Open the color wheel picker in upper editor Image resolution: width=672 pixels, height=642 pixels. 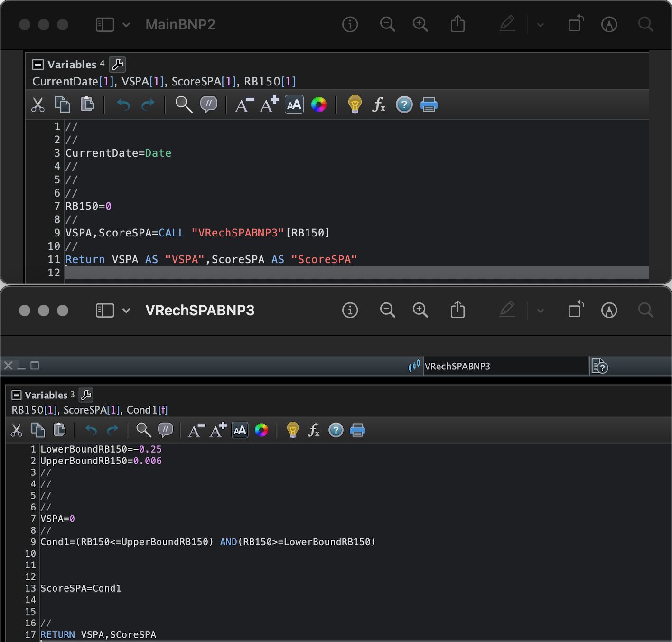(318, 104)
